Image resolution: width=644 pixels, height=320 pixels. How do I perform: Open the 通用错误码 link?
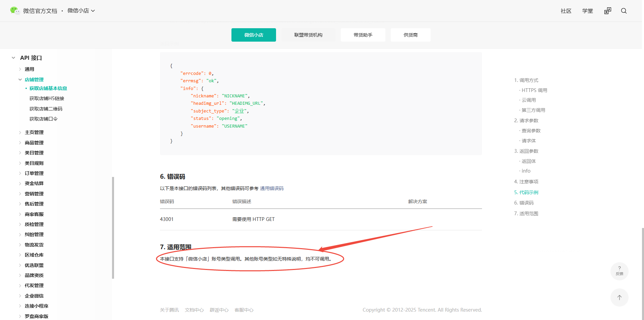pos(272,188)
